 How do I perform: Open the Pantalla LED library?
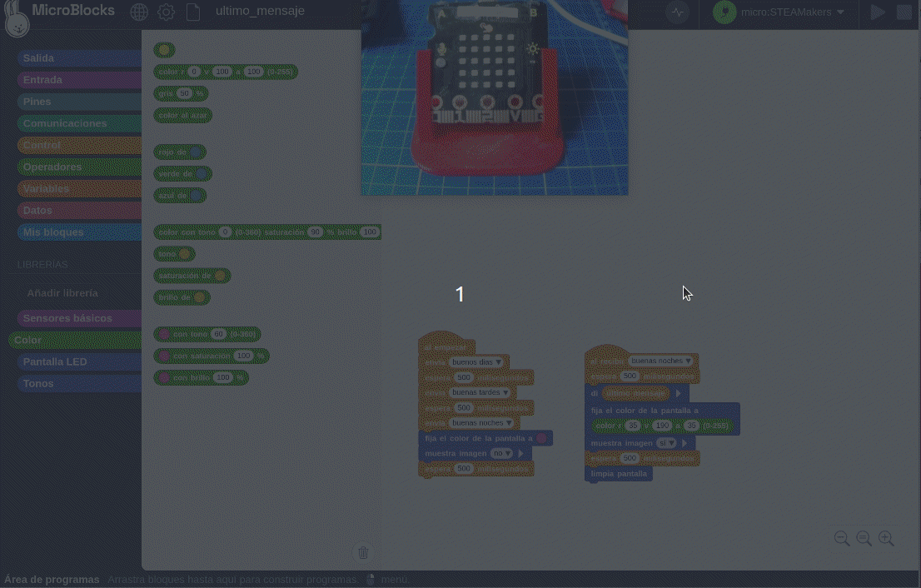(x=79, y=361)
